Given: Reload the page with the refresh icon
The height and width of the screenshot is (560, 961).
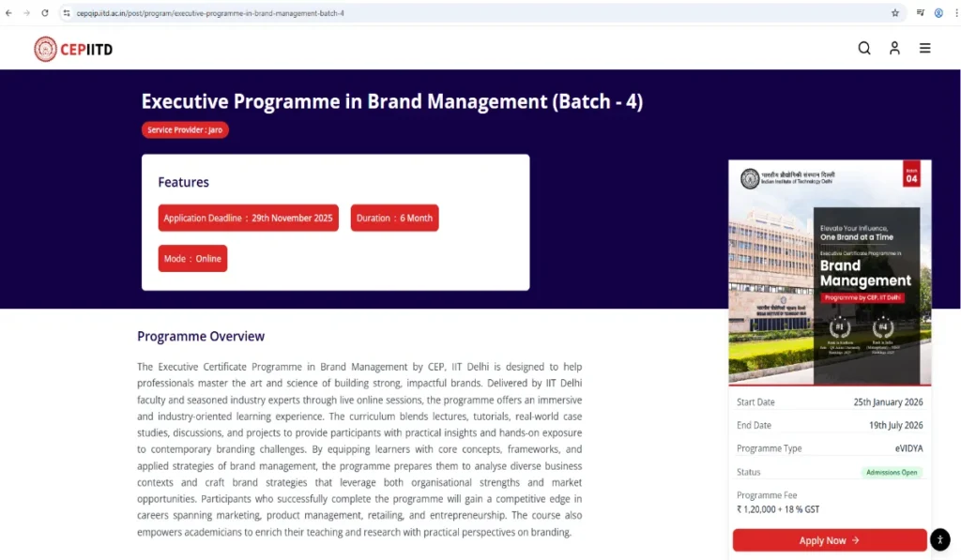Looking at the screenshot, I should coord(44,13).
